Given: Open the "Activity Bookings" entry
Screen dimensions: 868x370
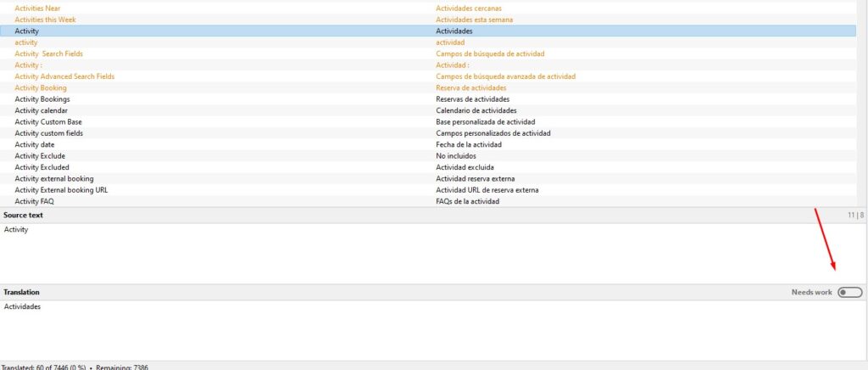Looking at the screenshot, I should point(42,99).
